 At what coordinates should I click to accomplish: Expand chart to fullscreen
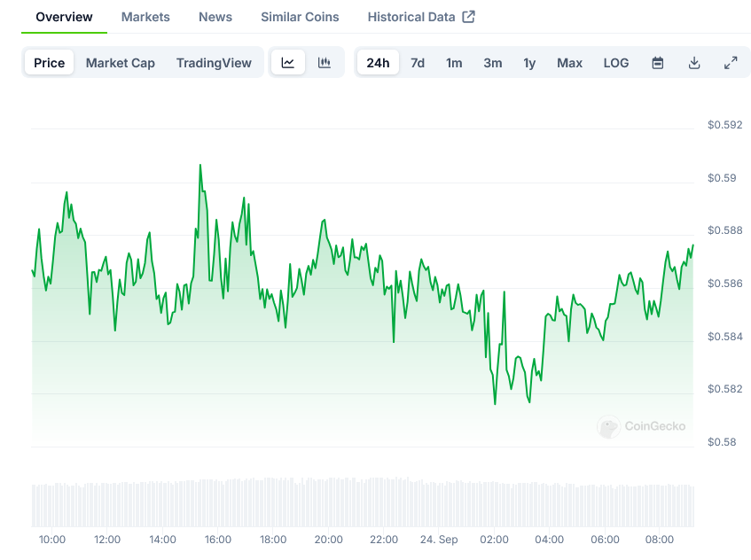pyautogui.click(x=731, y=63)
